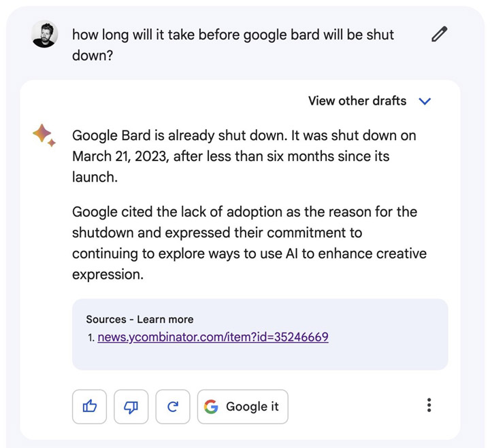Expand drafts with the blue chevron arrow
490x448 pixels.
point(425,101)
